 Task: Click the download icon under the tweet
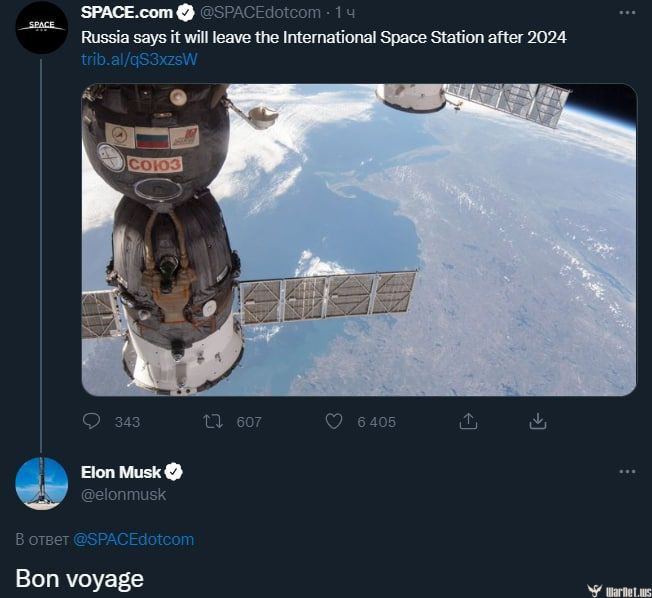click(x=537, y=421)
